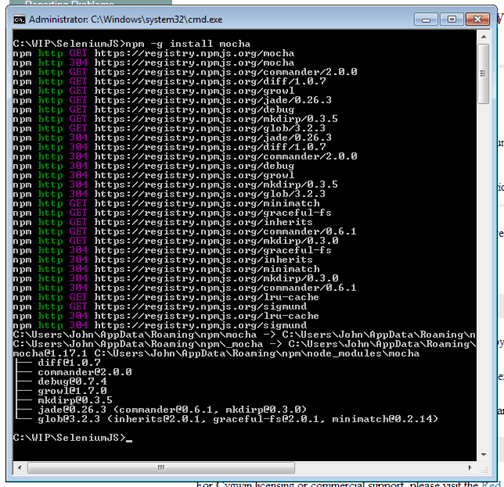Click the horizontal scrollbar left arrow
Image resolution: width=504 pixels, height=487 pixels.
(19, 468)
